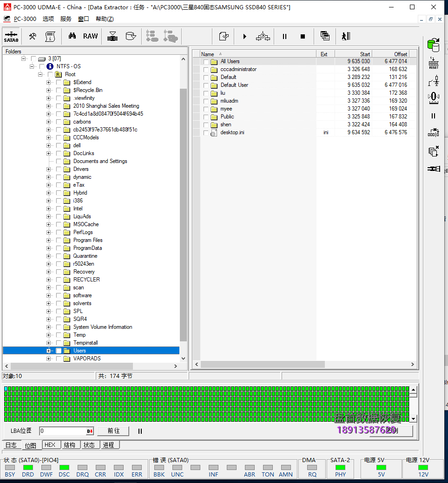Collapse the NTFS - OS partition node

[32, 66]
